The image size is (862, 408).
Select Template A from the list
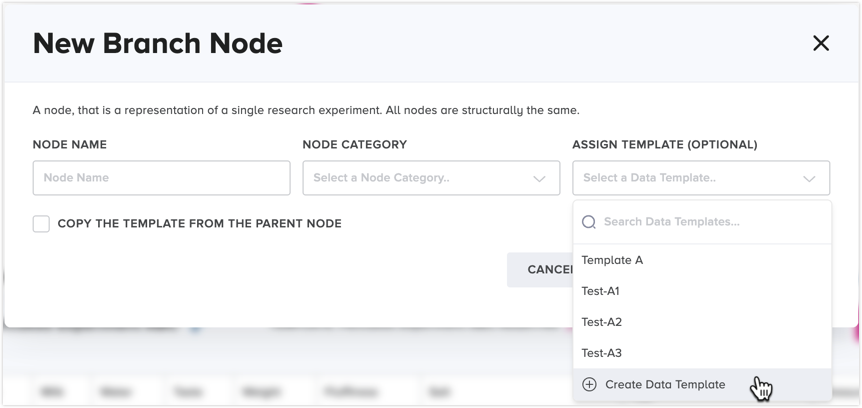(x=702, y=260)
